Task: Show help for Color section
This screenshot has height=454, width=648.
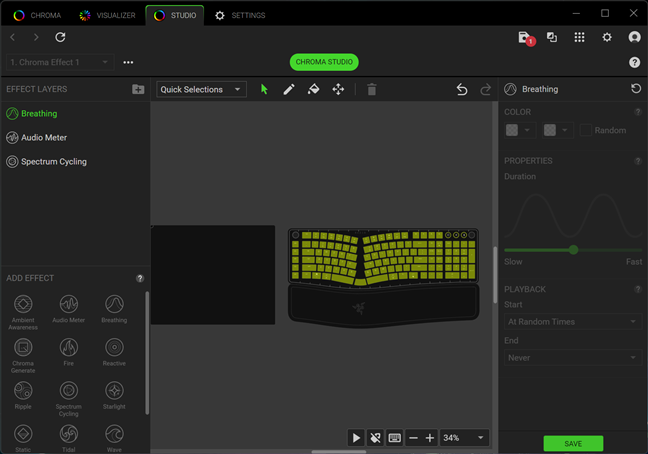Action: pyautogui.click(x=638, y=112)
